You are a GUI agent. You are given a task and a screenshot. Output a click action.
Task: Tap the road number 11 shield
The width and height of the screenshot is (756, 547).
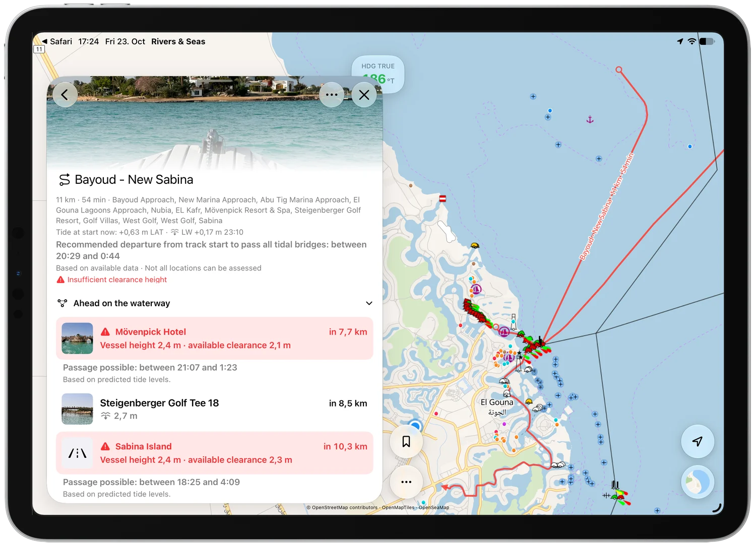click(39, 49)
